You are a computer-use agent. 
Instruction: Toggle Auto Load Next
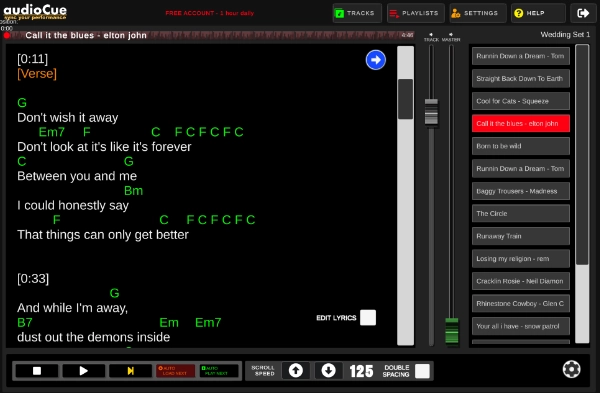175,371
